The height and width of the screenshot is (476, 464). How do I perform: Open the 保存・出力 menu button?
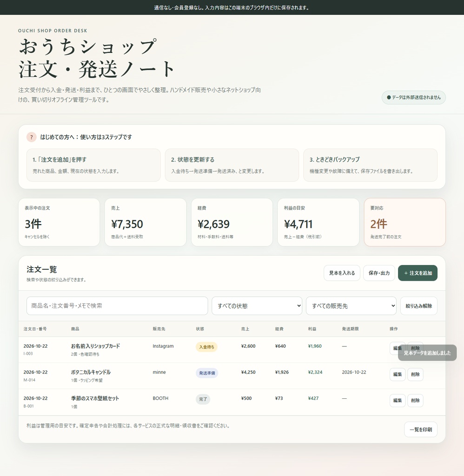pyautogui.click(x=379, y=273)
